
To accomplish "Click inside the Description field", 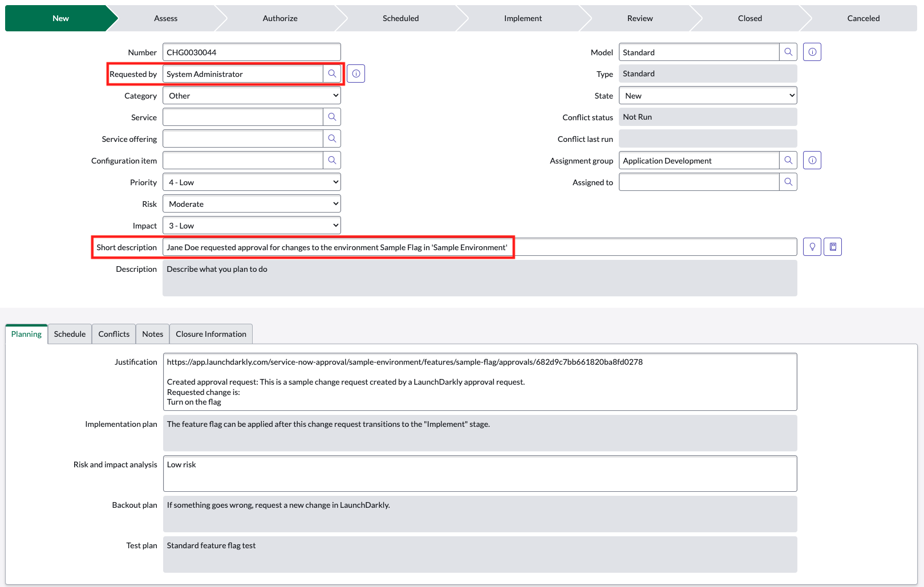I will point(479,278).
